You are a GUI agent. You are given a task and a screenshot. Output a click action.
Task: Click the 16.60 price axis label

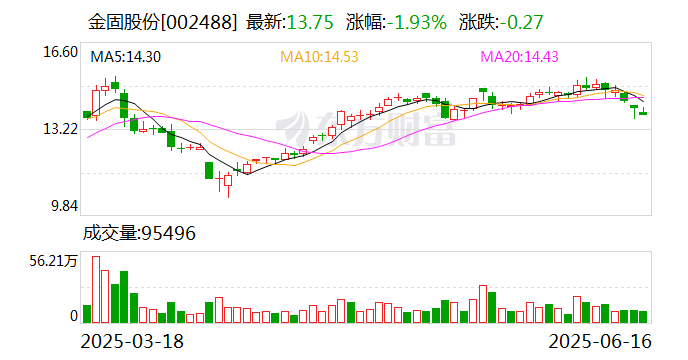(x=60, y=52)
